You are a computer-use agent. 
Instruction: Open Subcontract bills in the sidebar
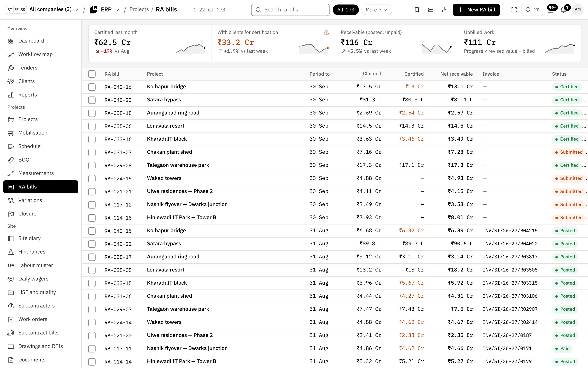pos(41,333)
